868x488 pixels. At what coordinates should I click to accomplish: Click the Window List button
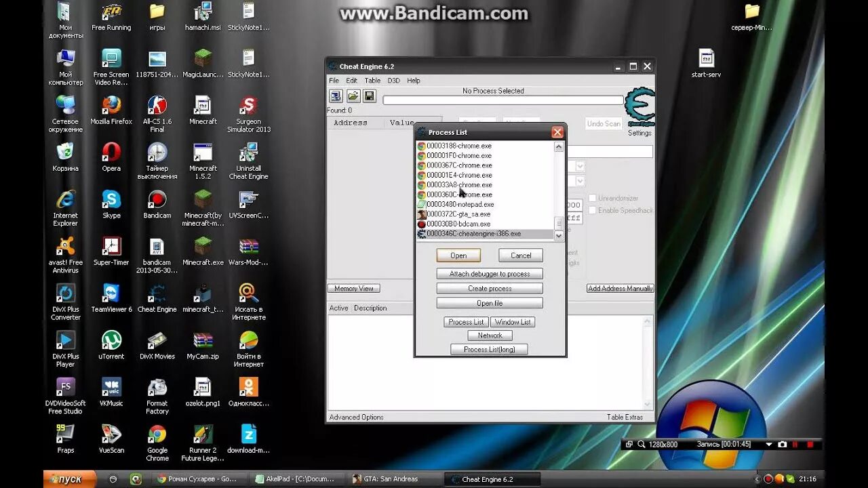pos(513,322)
